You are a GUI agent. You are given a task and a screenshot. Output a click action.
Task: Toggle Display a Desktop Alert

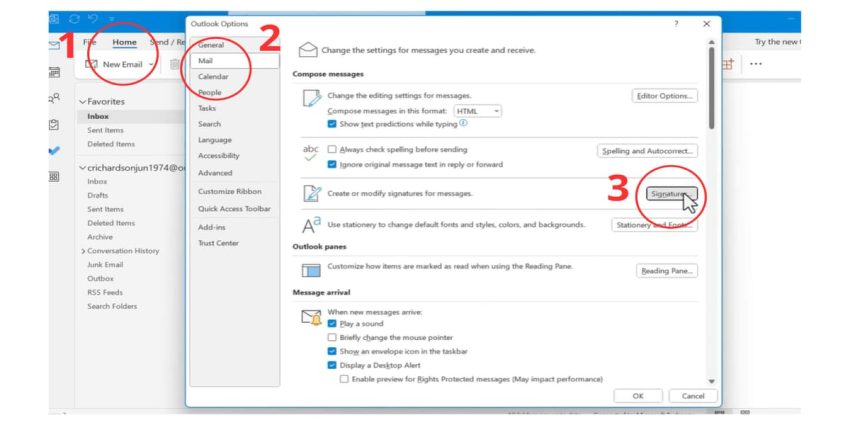[x=332, y=365]
